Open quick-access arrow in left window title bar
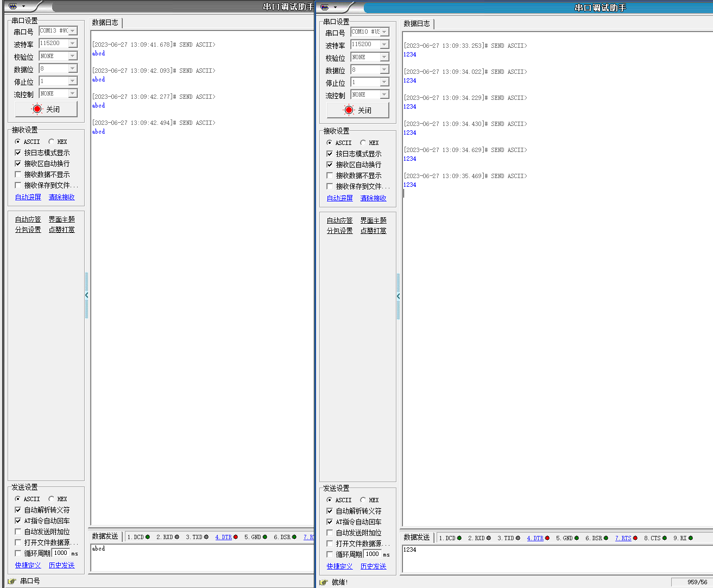The height and width of the screenshot is (588, 713). tap(23, 7)
